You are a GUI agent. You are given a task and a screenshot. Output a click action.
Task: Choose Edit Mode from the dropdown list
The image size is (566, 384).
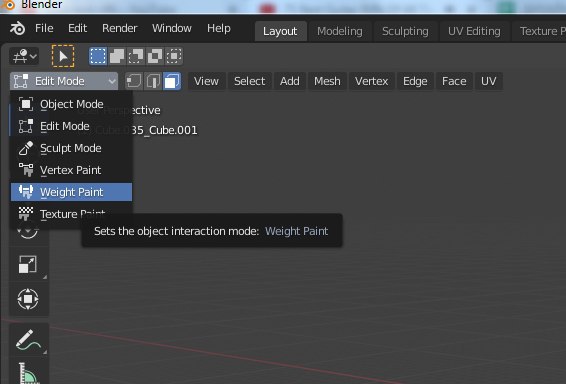[x=71, y=126]
